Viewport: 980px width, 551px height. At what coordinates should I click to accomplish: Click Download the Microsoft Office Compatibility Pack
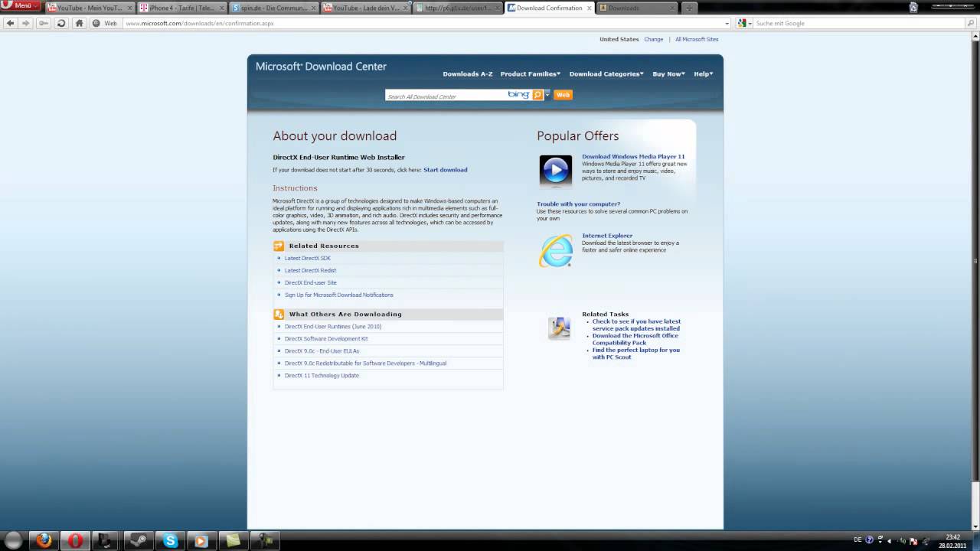coord(635,339)
